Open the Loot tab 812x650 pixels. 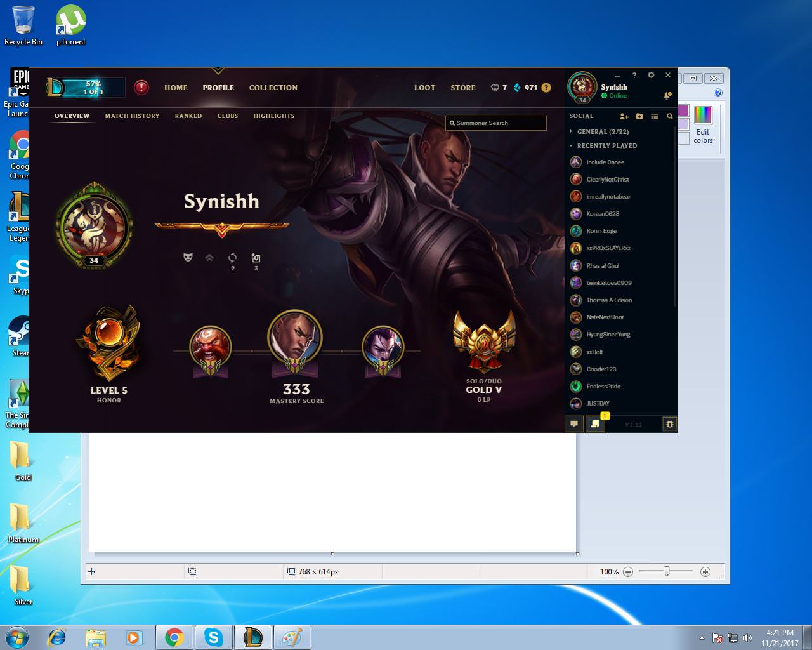click(425, 88)
